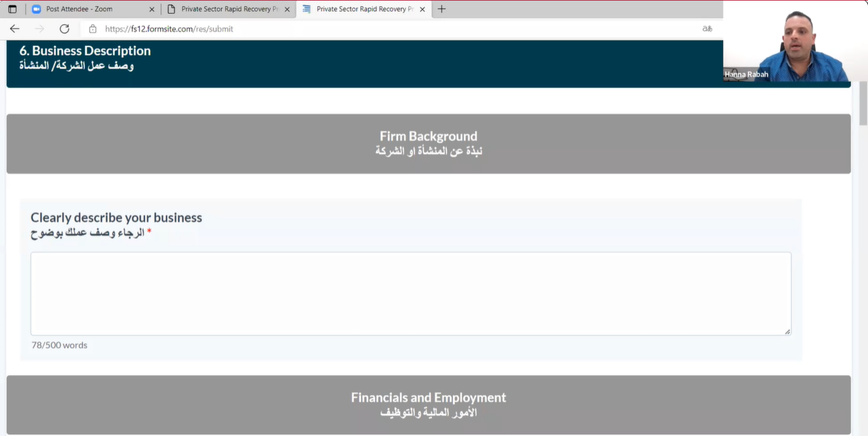Viewport: 868px width, 436px height.
Task: Reload the page with the refresh icon
Action: (x=64, y=29)
